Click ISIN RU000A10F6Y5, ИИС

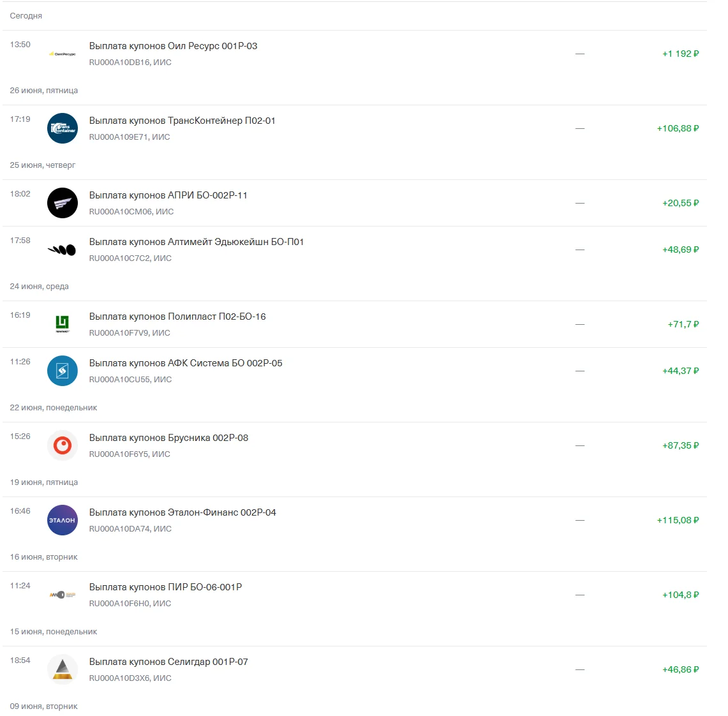(130, 454)
